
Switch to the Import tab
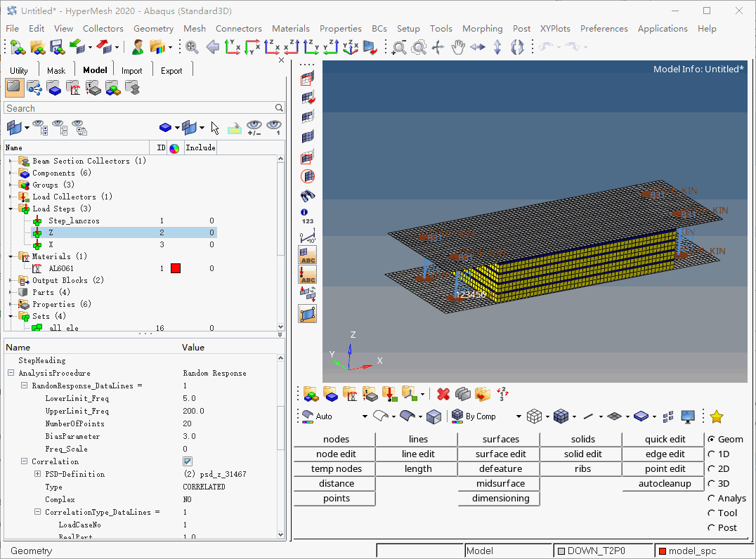pyautogui.click(x=131, y=70)
